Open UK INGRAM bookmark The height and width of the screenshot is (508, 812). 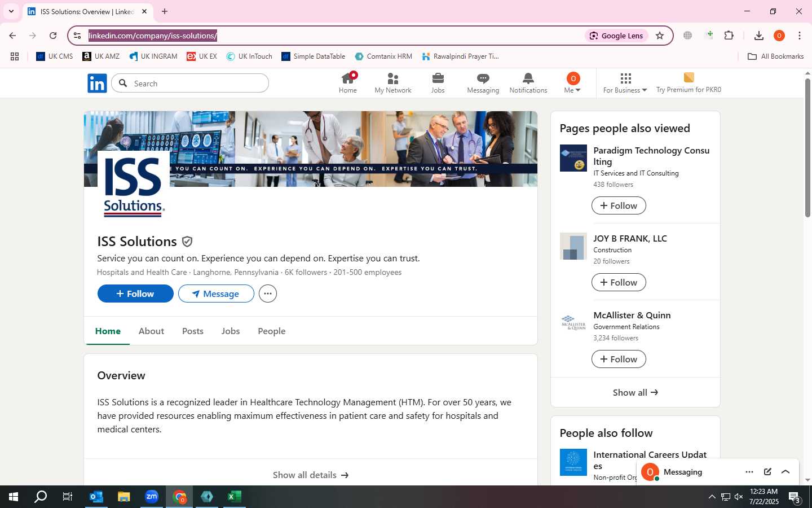pos(153,56)
